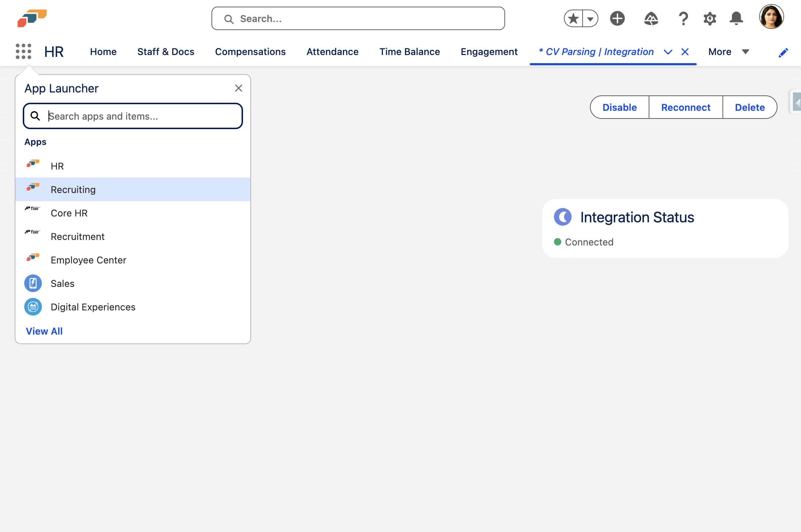
Task: Click the Reconnect button
Action: coord(685,107)
